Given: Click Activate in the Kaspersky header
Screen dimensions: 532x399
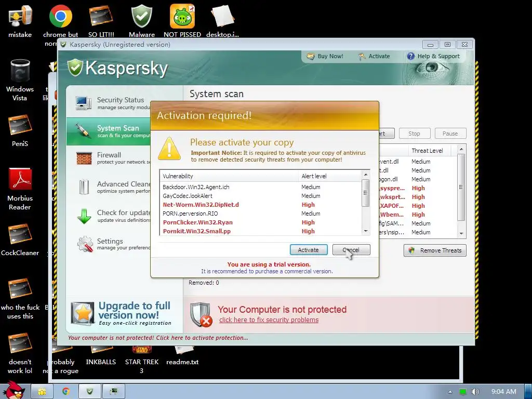Looking at the screenshot, I should (x=374, y=56).
